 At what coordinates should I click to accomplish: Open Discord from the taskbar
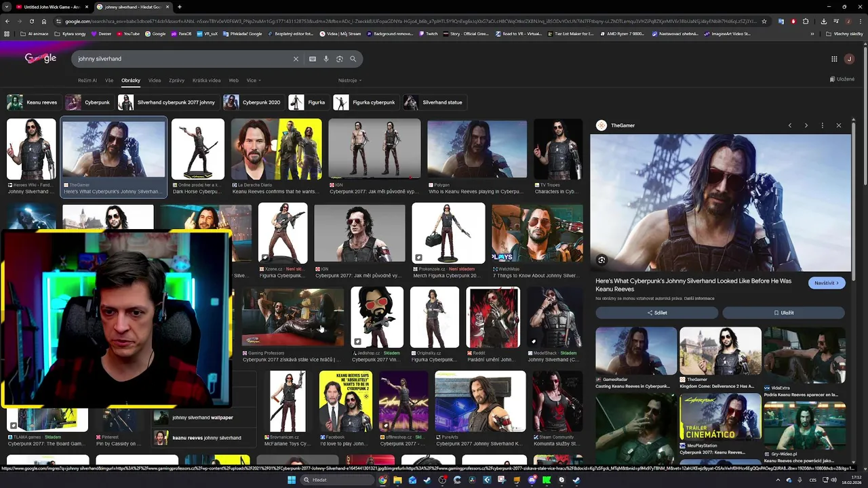click(x=532, y=480)
